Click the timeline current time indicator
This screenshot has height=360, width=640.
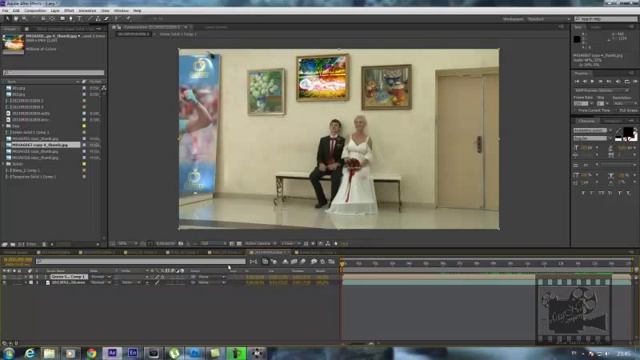tap(342, 264)
